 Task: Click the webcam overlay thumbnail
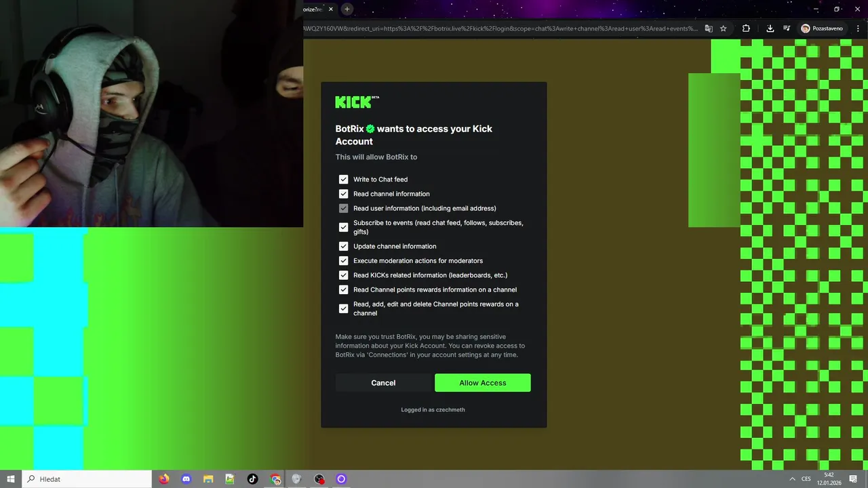[151, 113]
